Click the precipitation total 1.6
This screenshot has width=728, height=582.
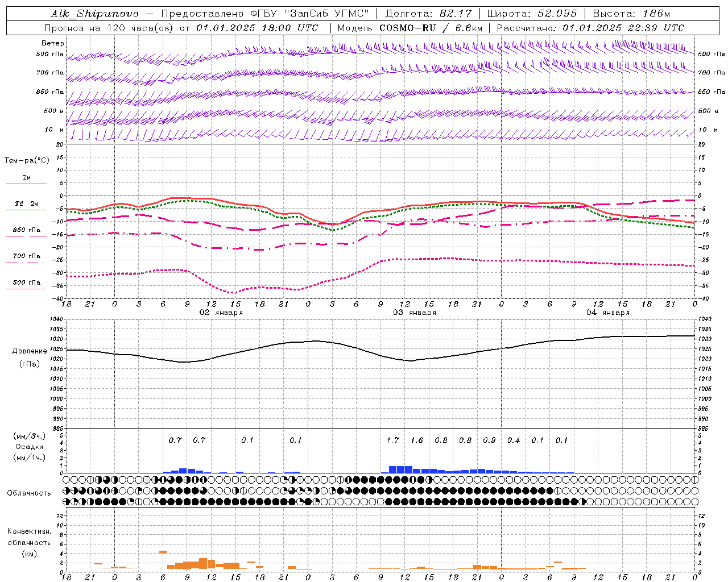(417, 440)
